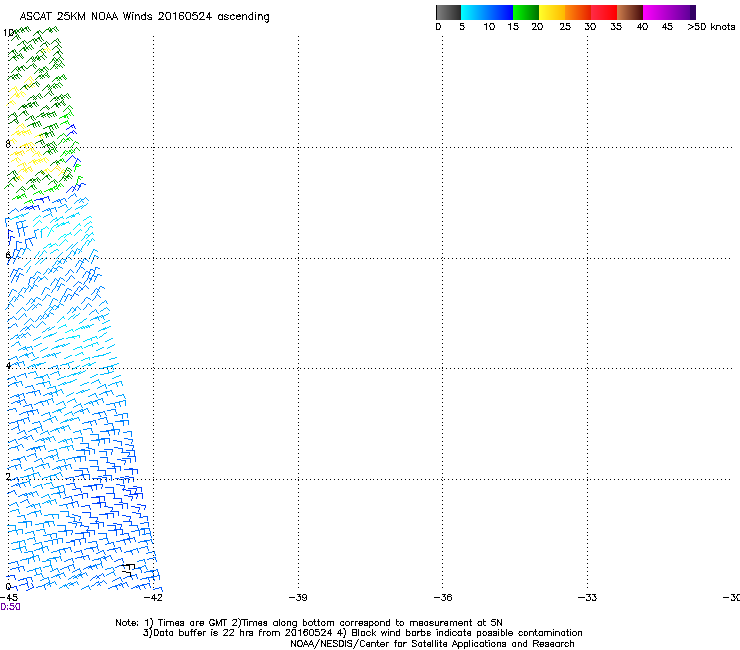This screenshot has height=650, width=740.
Task: Click the dark purple end of the color bar
Action: [692, 12]
